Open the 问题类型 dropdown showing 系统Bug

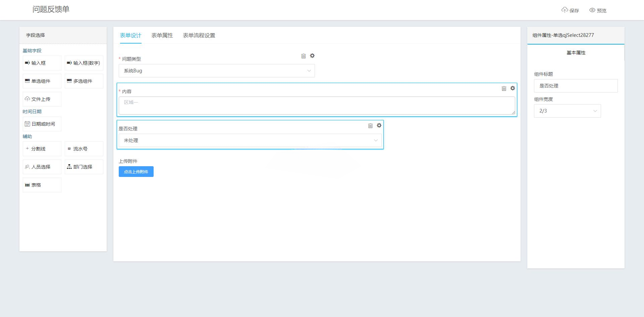coord(216,71)
